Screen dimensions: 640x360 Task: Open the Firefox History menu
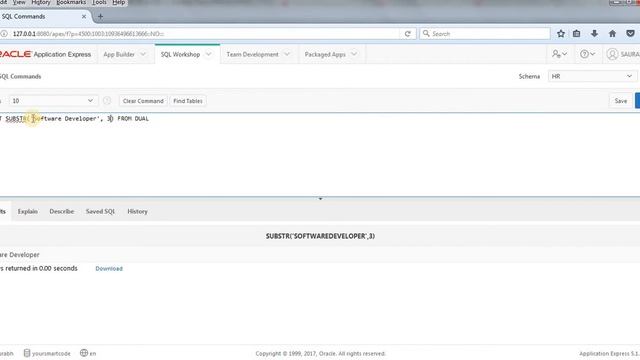coord(41,2)
